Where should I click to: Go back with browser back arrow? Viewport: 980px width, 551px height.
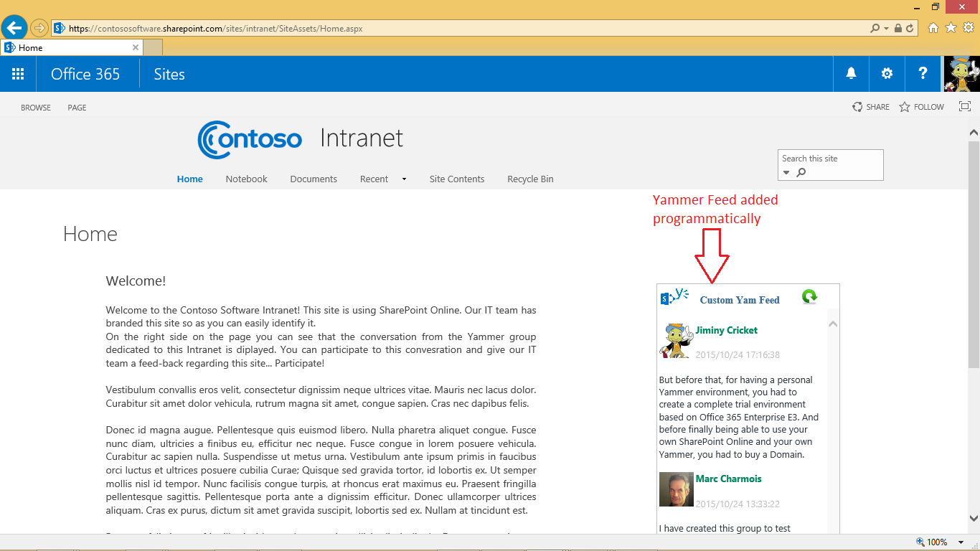pyautogui.click(x=14, y=28)
